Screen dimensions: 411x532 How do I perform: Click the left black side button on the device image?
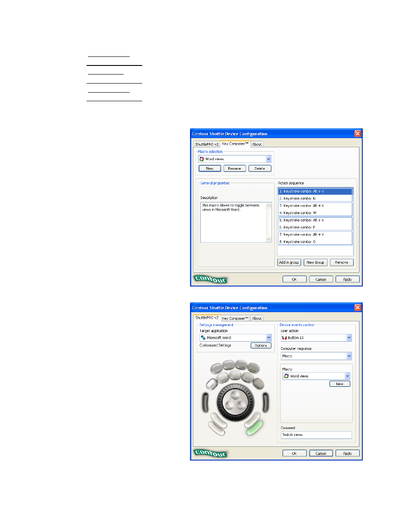(x=205, y=402)
